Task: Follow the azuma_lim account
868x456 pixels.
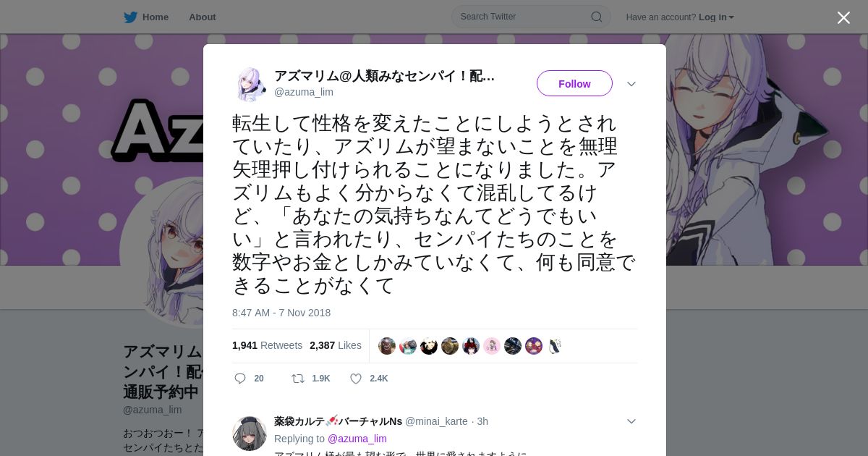Action: [x=574, y=83]
